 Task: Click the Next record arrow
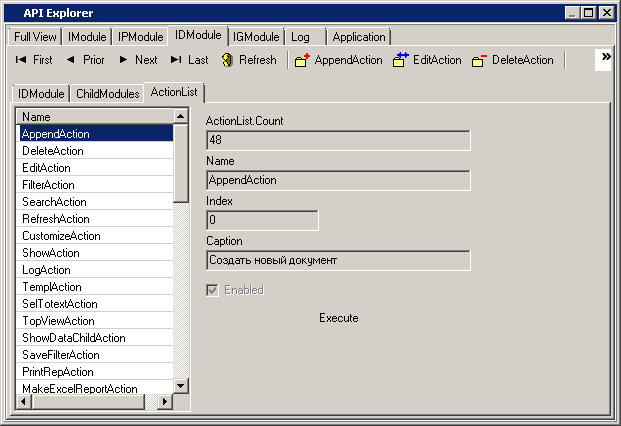(x=123, y=60)
